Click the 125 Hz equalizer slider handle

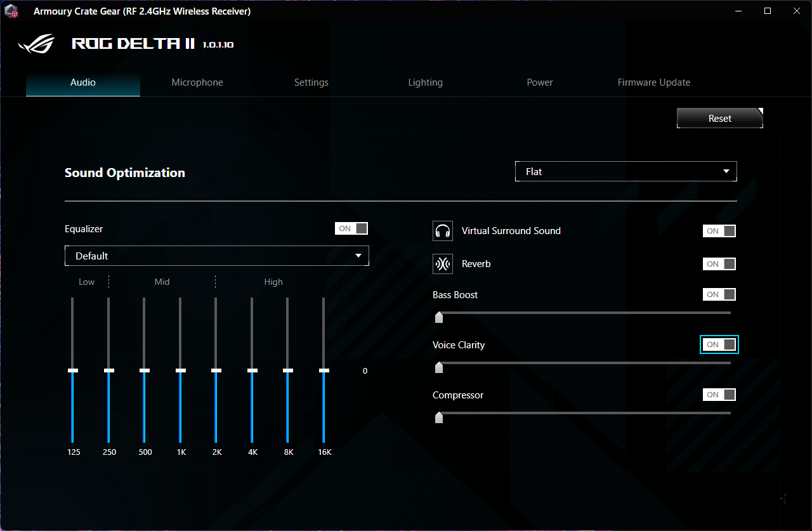[73, 370]
